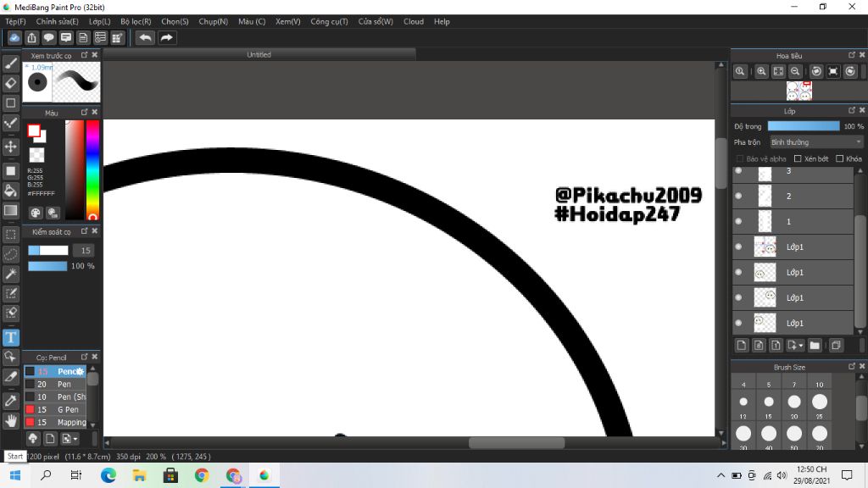Hide layer 3 visibility dot

click(x=738, y=171)
